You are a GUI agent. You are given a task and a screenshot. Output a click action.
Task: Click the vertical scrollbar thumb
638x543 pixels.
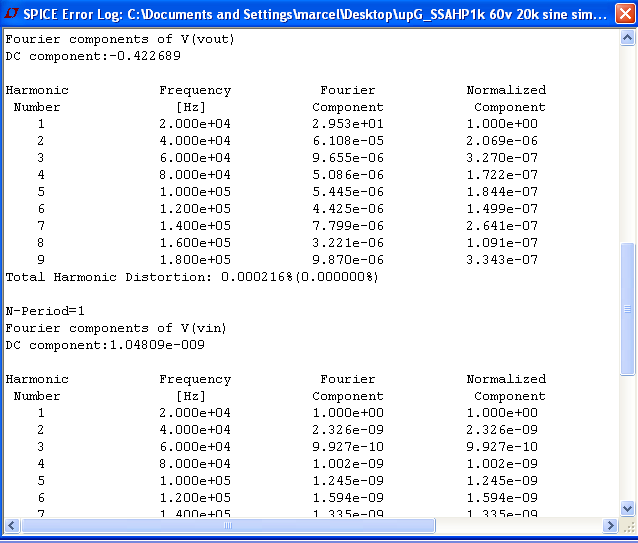pos(627,309)
